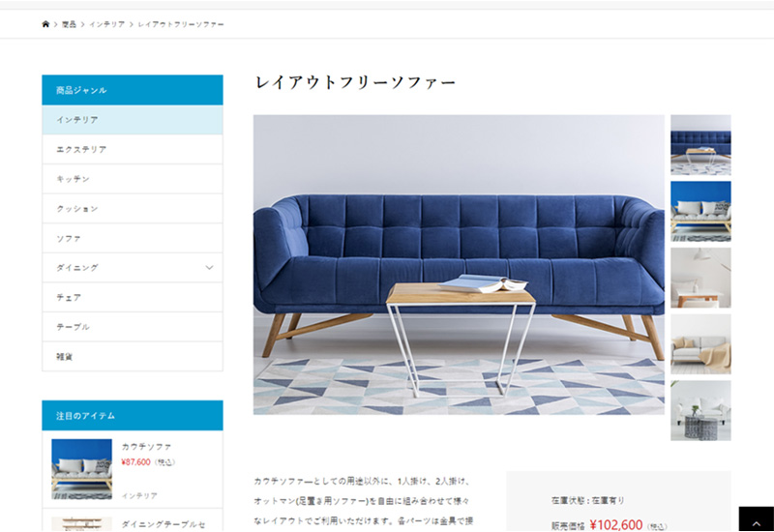Select the blue sofa thumbnail
Viewport: 774px width, 532px height.
click(700, 145)
